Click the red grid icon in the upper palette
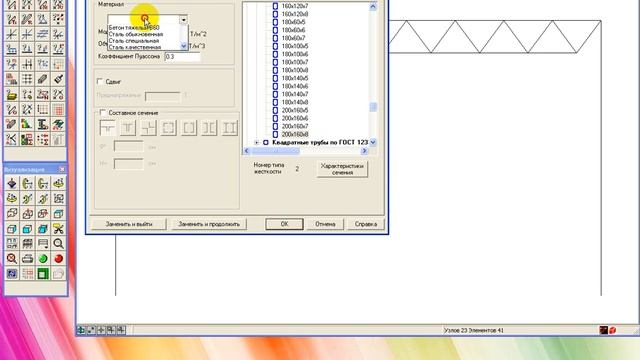 point(58,109)
